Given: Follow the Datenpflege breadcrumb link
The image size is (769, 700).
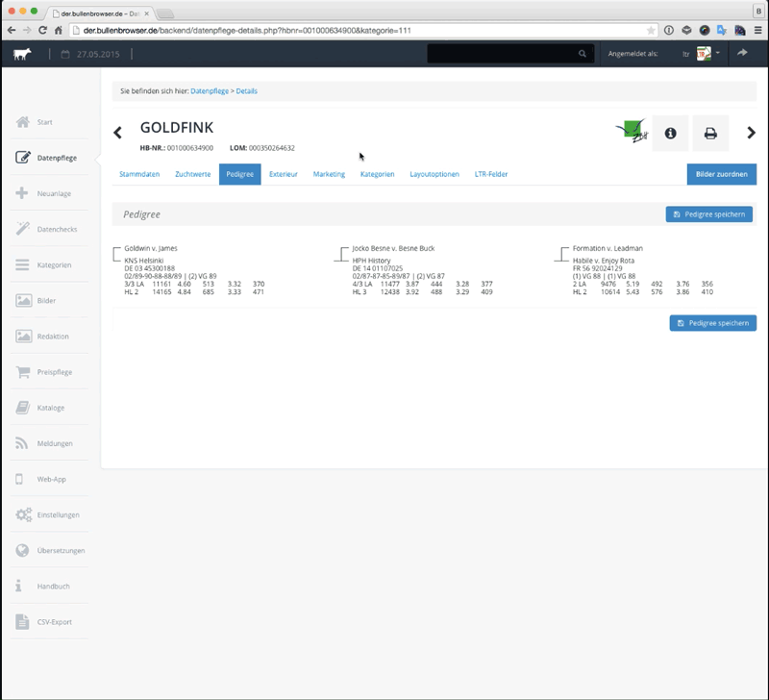Looking at the screenshot, I should [210, 91].
